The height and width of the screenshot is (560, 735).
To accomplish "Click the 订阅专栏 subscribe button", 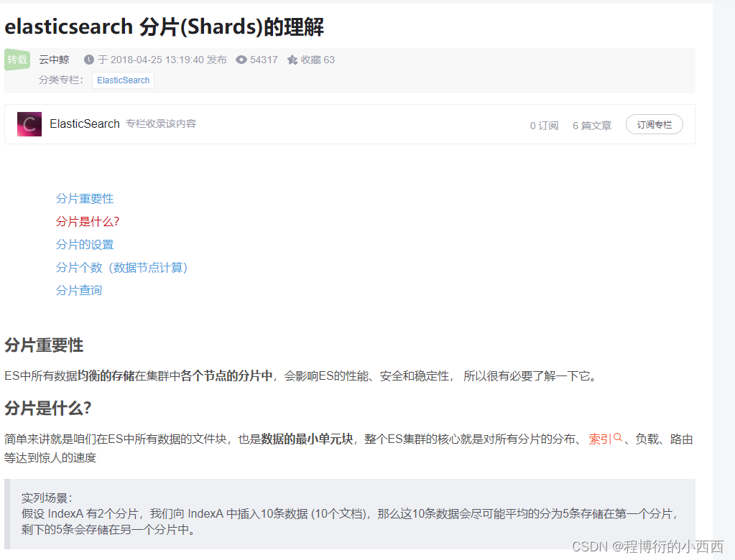I will coord(655,124).
